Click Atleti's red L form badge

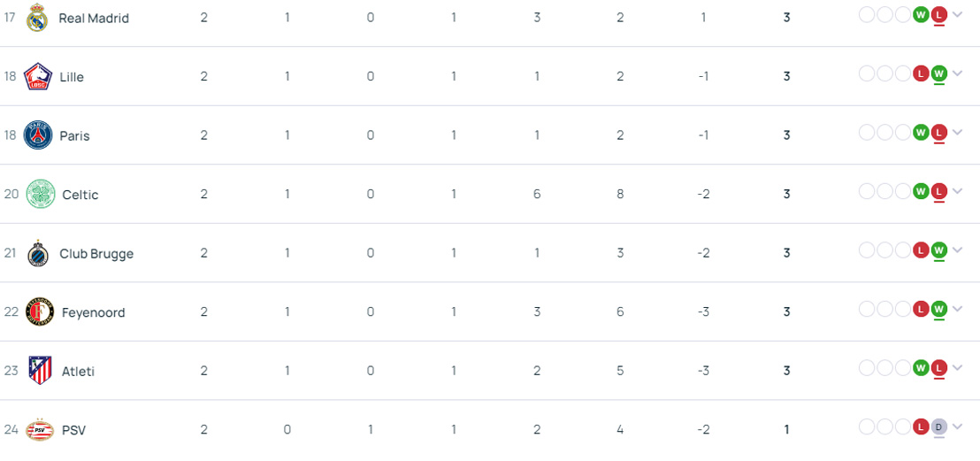point(939,367)
